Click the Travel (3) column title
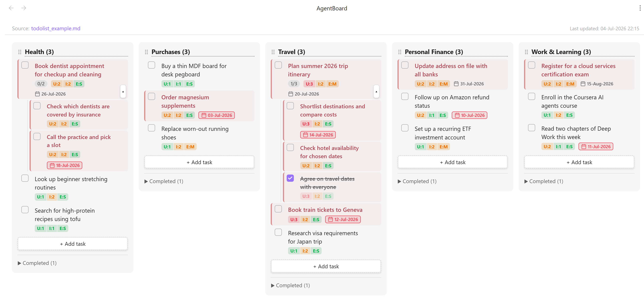The width and height of the screenshot is (644, 301). pos(291,52)
